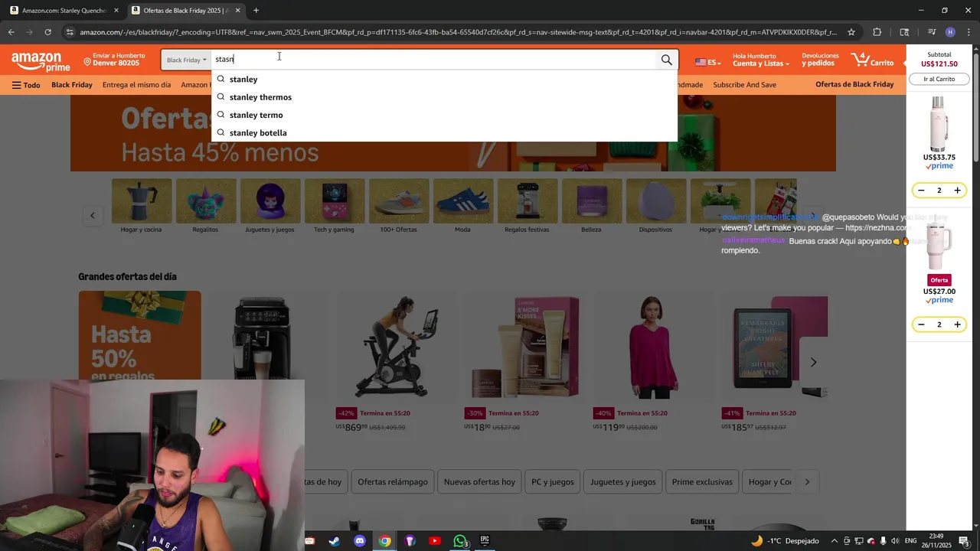Open the US$33.75 Stanley bottle cart thumbnail
This screenshot has width=980, height=551.
[x=939, y=124]
